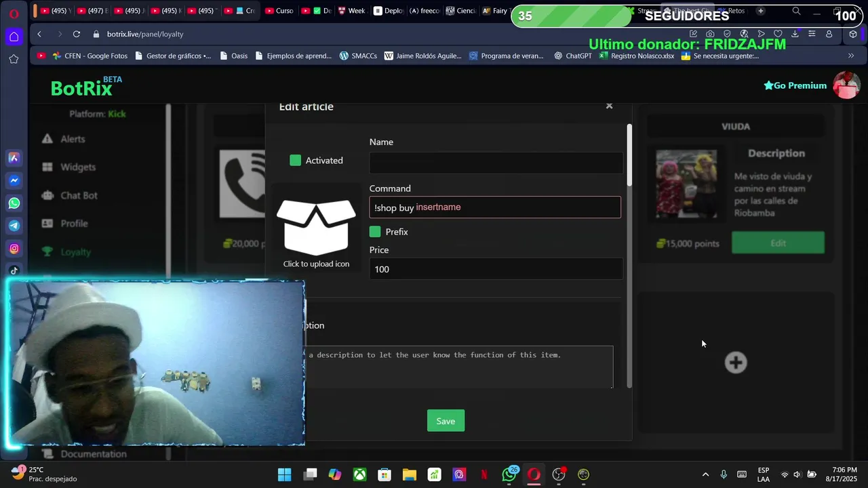Click the Widgets grid icon

[x=47, y=167]
